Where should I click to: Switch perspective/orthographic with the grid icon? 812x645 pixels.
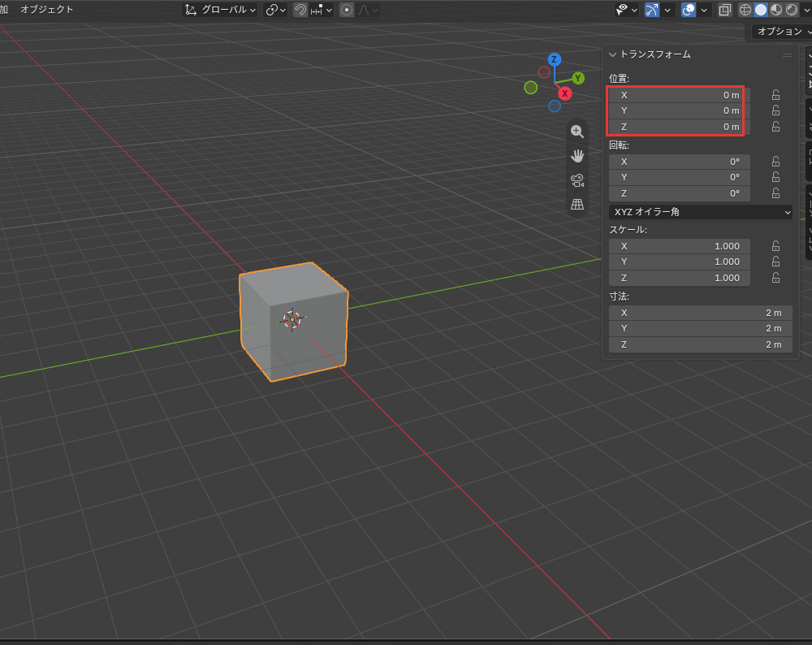tap(577, 204)
